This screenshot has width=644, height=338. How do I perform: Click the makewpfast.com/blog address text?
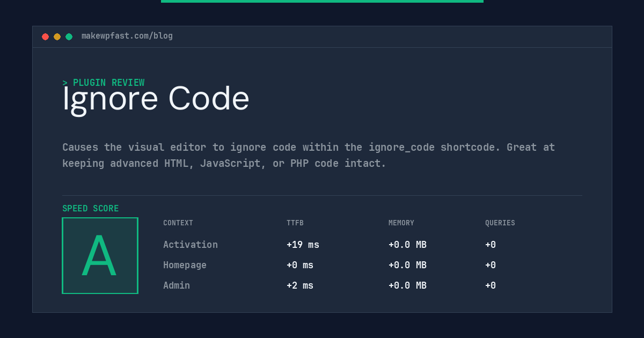click(127, 36)
